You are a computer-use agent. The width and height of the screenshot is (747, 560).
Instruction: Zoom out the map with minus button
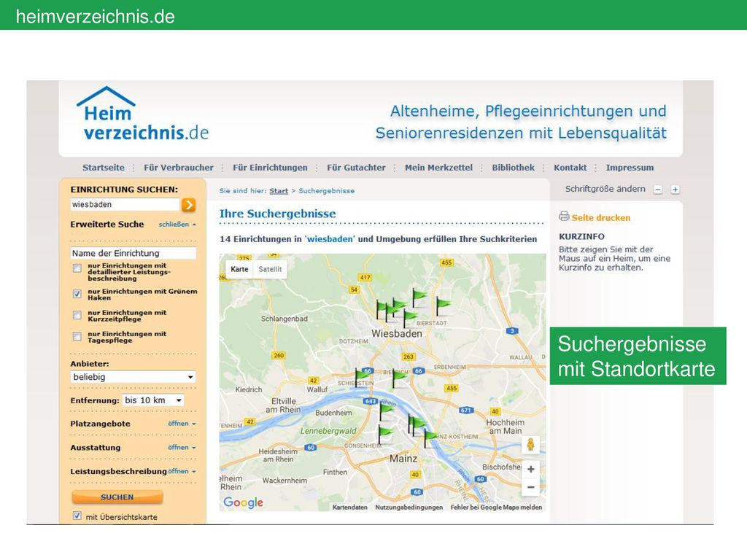click(531, 487)
